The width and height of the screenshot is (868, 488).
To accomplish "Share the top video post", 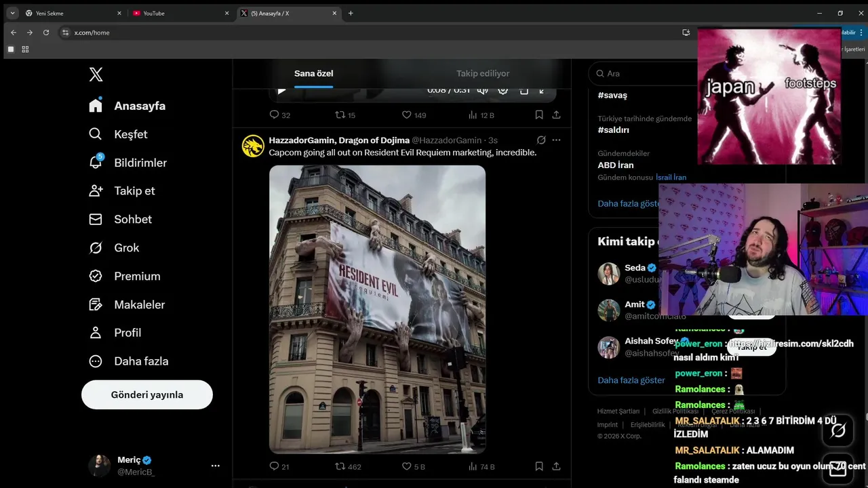I will pos(556,115).
